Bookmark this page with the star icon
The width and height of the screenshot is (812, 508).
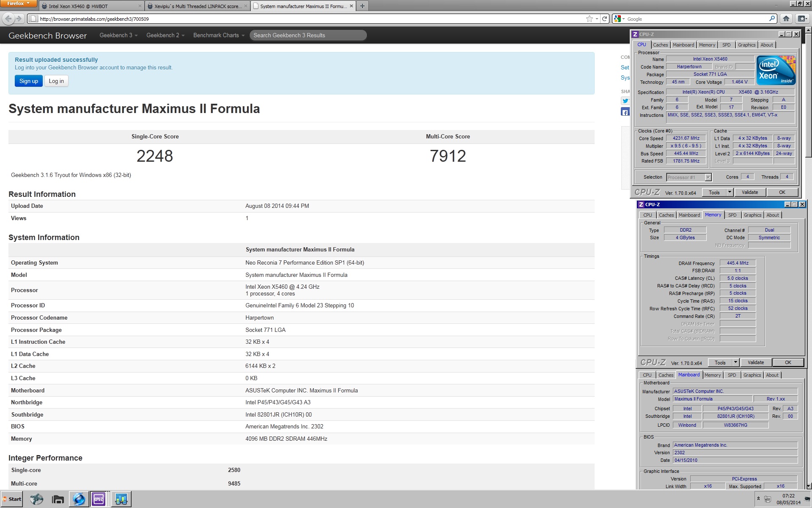(590, 19)
